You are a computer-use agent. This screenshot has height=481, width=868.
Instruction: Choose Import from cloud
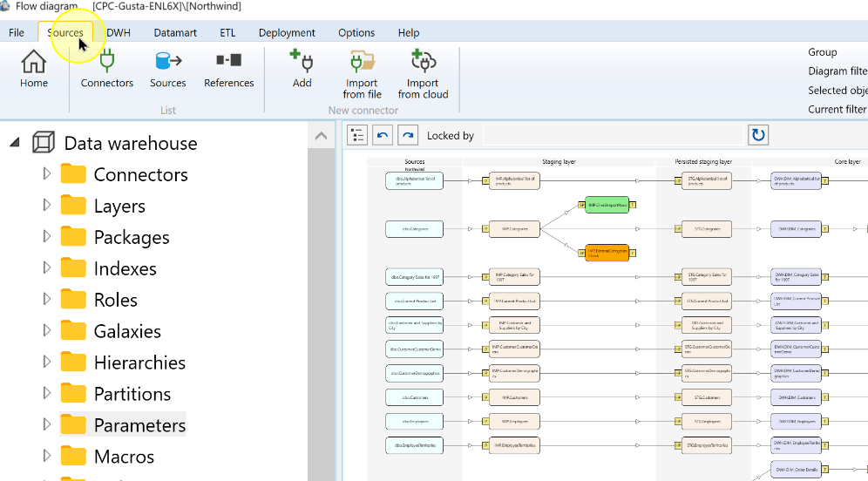(x=423, y=74)
